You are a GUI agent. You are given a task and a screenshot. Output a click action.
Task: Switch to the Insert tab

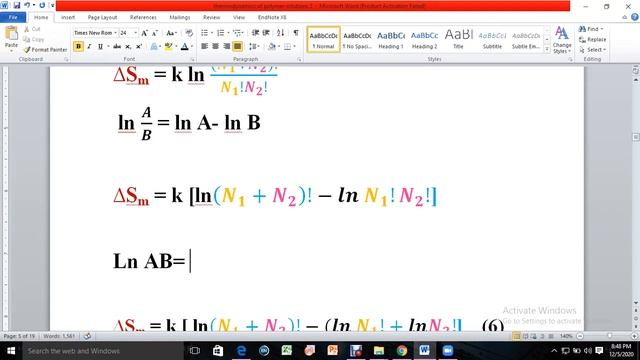68,17
